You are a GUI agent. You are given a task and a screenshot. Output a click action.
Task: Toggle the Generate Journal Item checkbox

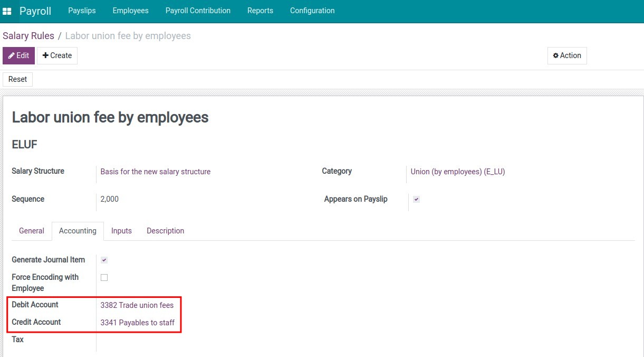(x=104, y=259)
